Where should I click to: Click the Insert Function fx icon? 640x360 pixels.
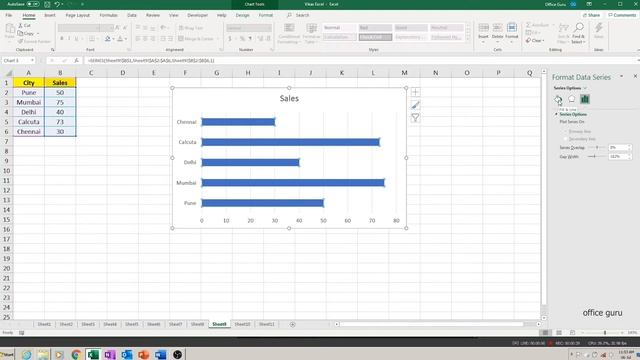pyautogui.click(x=76, y=60)
